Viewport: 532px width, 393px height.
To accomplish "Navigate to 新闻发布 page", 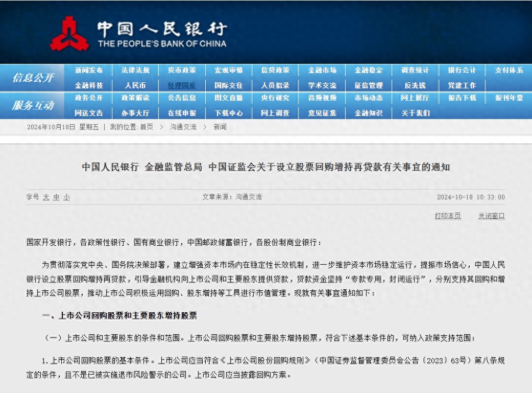I will (x=90, y=71).
